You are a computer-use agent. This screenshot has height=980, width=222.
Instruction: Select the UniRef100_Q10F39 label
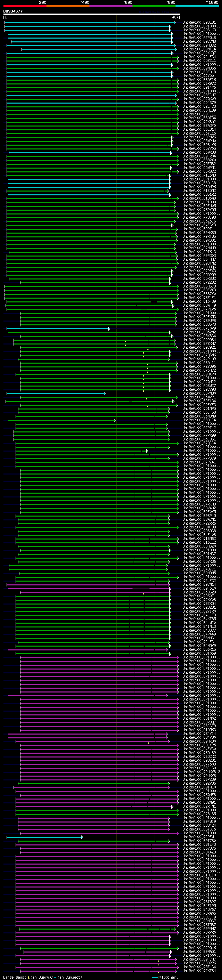(199, 302)
